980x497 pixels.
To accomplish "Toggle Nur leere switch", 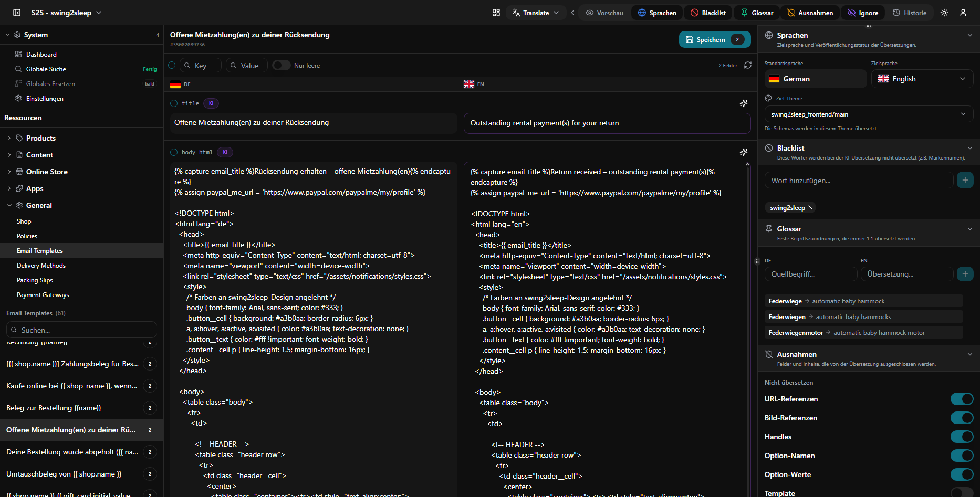I will (282, 65).
